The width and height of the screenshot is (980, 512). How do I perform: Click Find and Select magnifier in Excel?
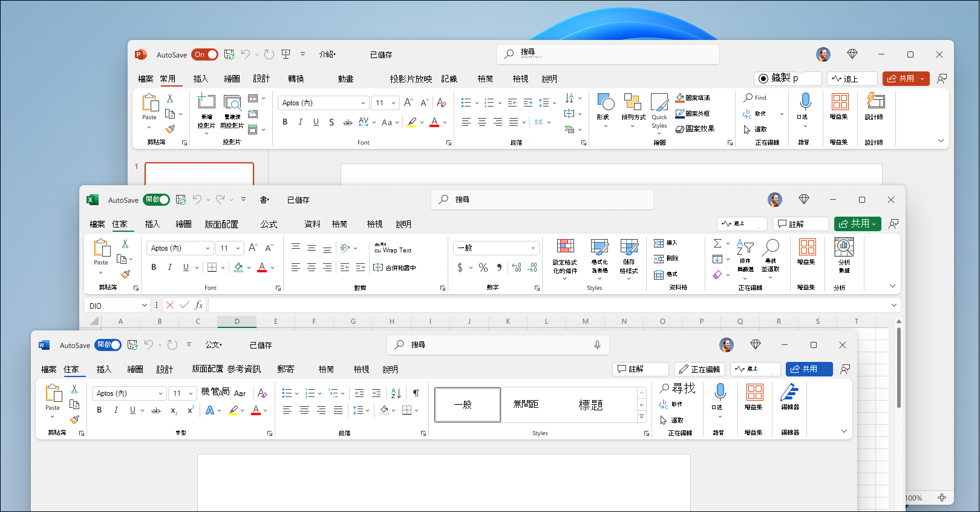(x=771, y=247)
